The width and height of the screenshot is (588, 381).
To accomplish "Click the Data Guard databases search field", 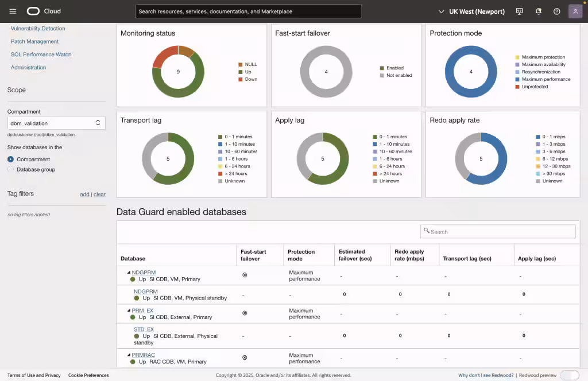I will 497,231.
